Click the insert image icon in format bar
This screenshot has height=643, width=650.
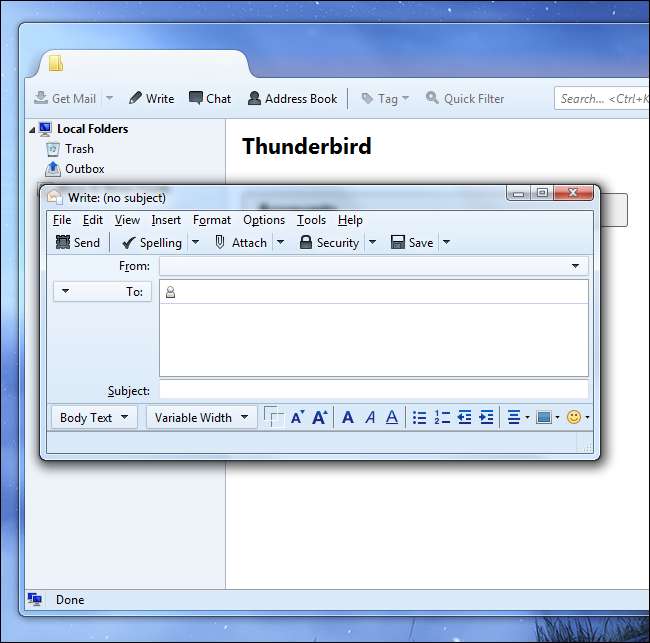click(543, 417)
